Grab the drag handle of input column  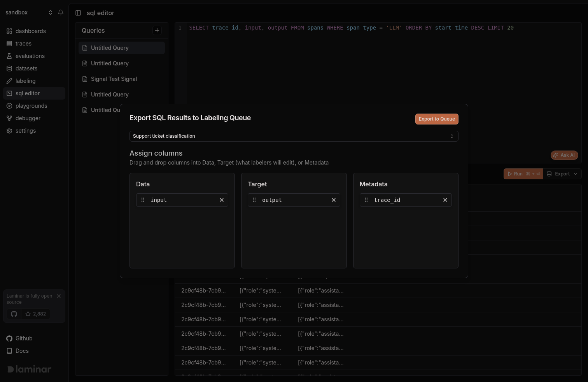[x=143, y=200]
